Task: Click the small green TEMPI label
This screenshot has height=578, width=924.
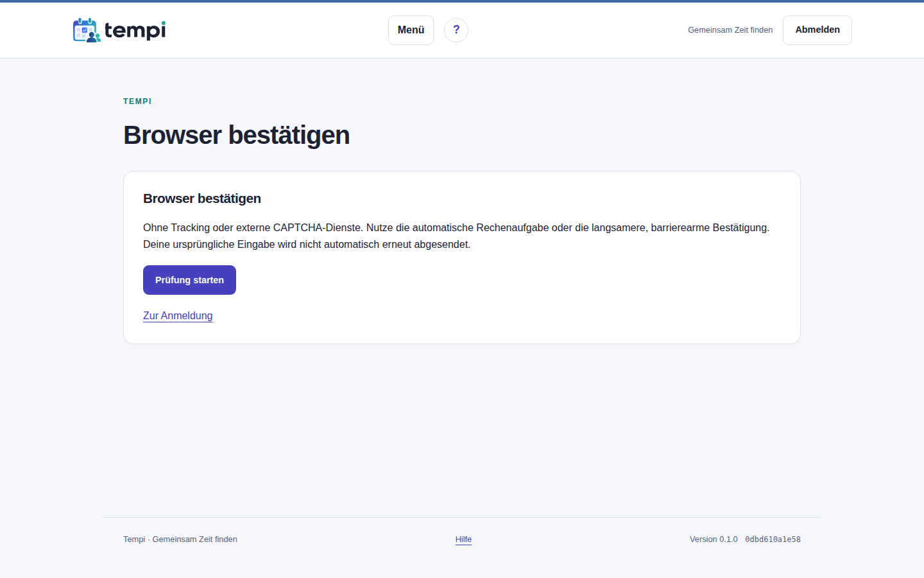Action: pos(137,101)
